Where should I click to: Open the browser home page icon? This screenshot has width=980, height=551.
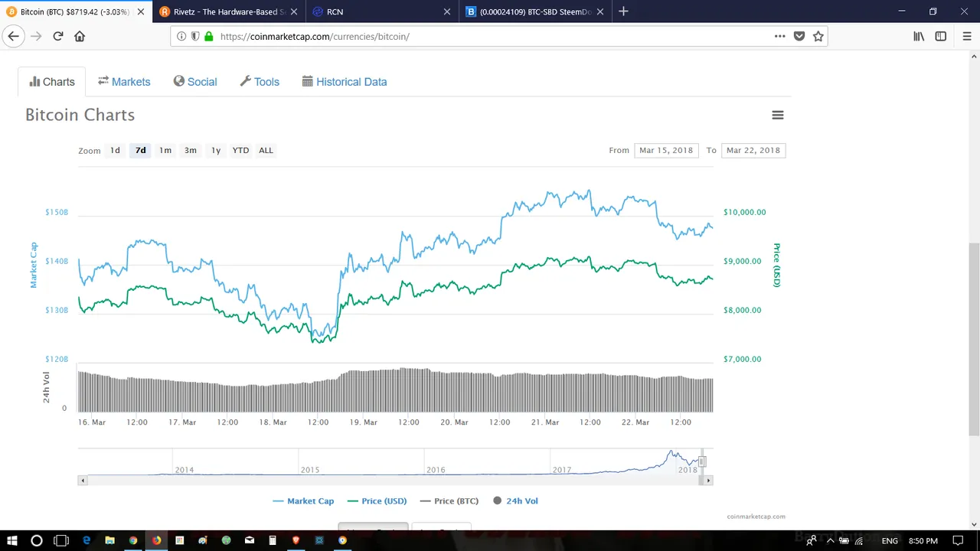(x=80, y=36)
